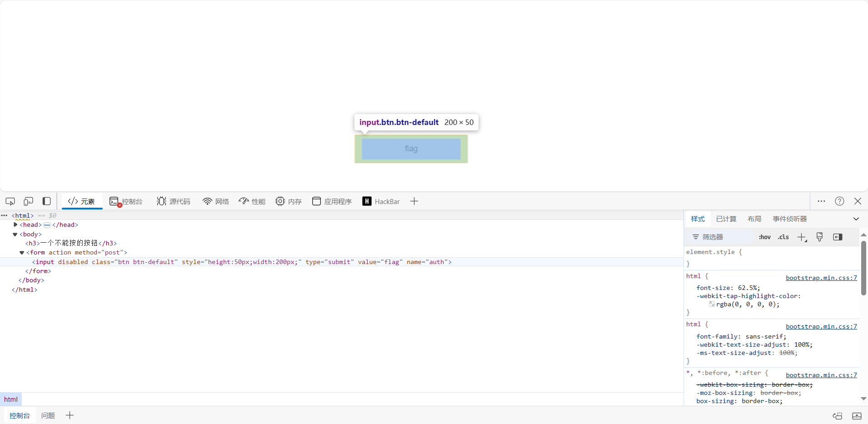Open the HackBar tab
Viewport: 868px width, 424px height.
(x=381, y=201)
